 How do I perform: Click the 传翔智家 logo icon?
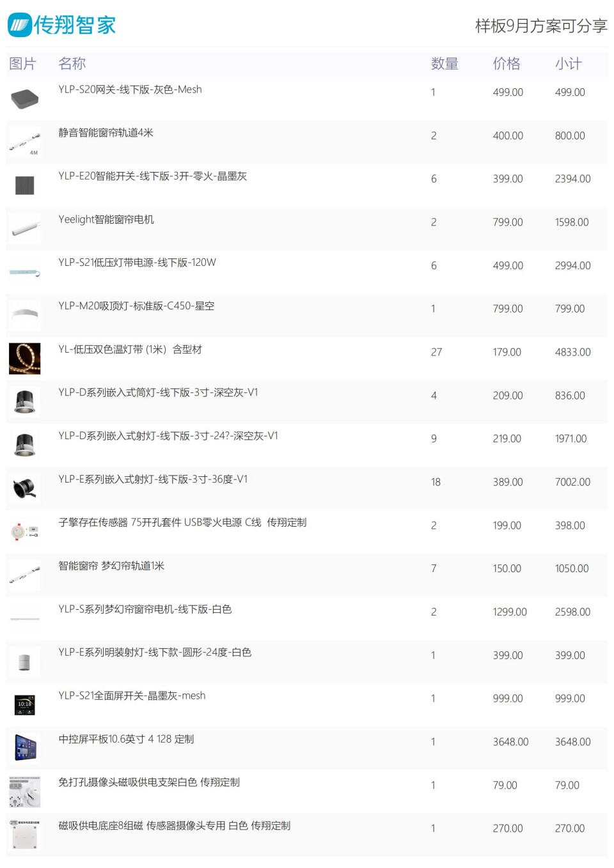tap(19, 25)
